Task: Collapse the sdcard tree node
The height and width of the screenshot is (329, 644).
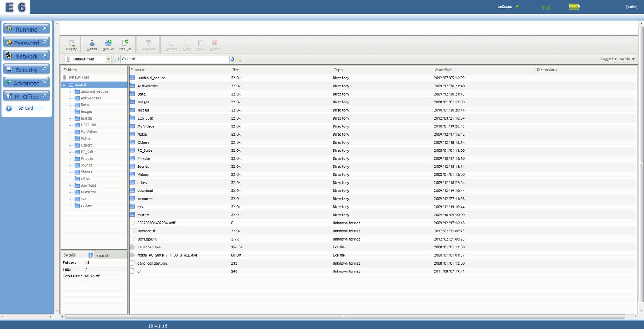Action: 64,85
